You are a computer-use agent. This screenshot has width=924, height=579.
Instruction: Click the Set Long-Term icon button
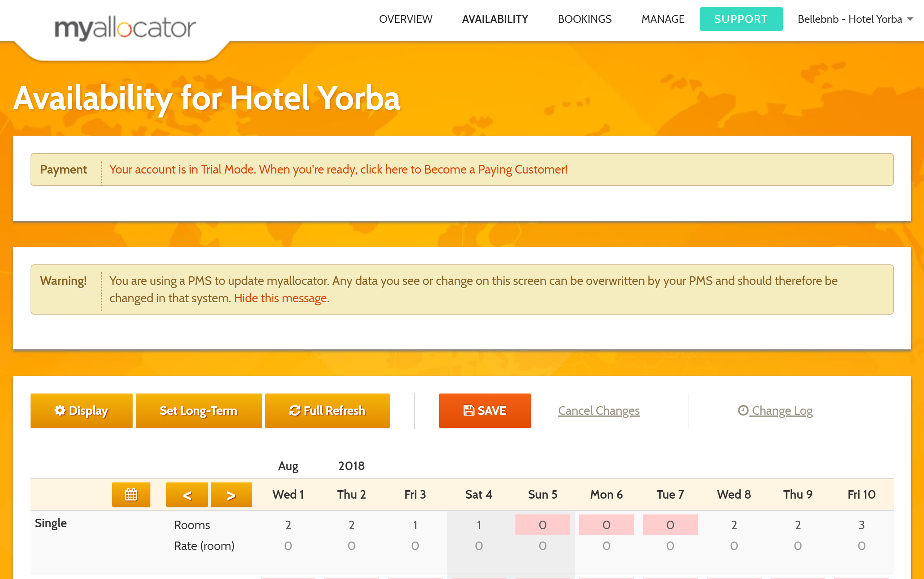199,410
